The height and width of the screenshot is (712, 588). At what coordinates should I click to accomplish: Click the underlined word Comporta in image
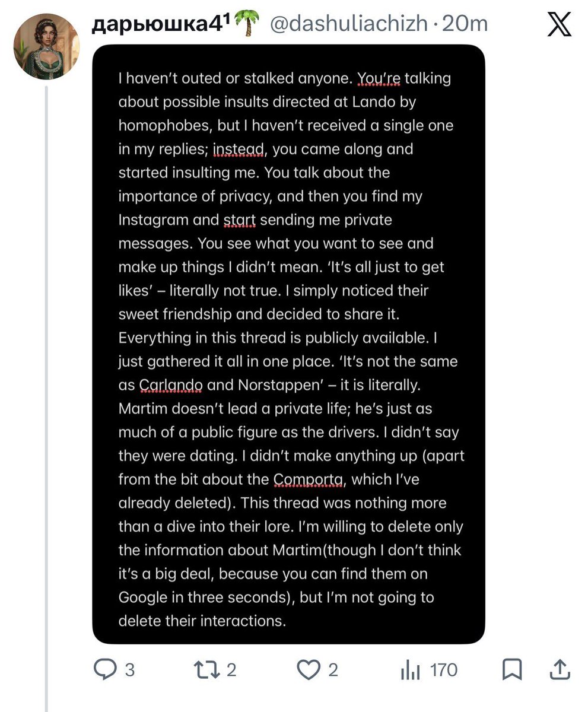pos(308,479)
